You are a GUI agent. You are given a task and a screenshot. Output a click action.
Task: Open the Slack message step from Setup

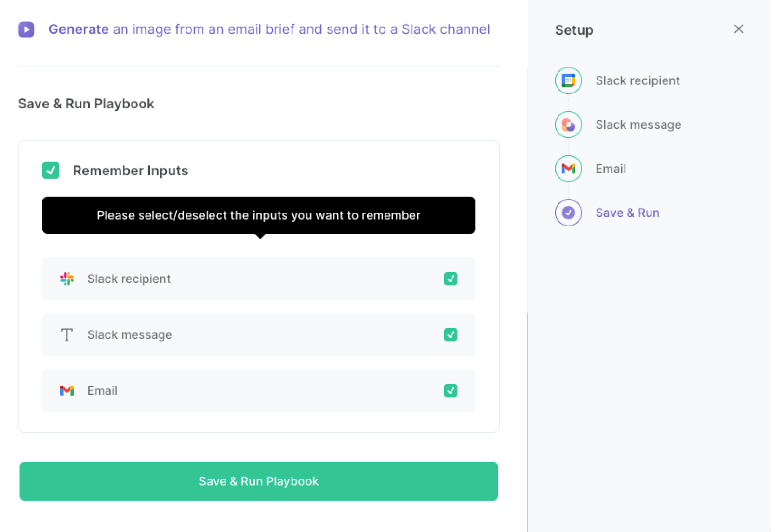(x=638, y=124)
